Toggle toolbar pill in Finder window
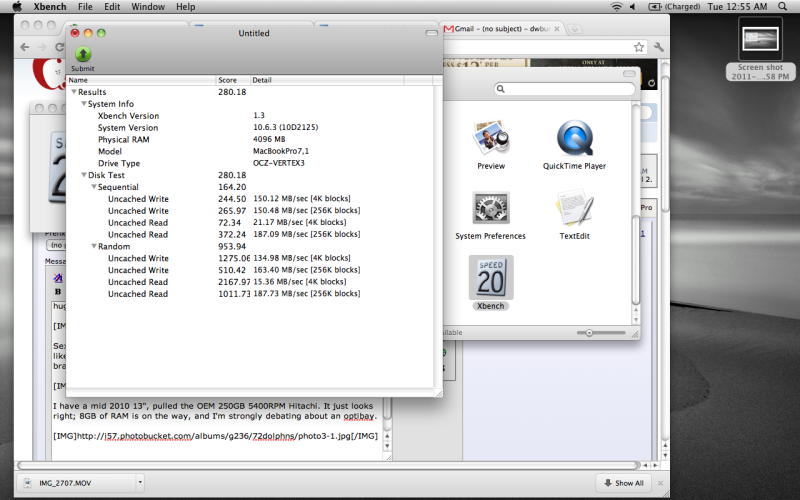 click(629, 73)
